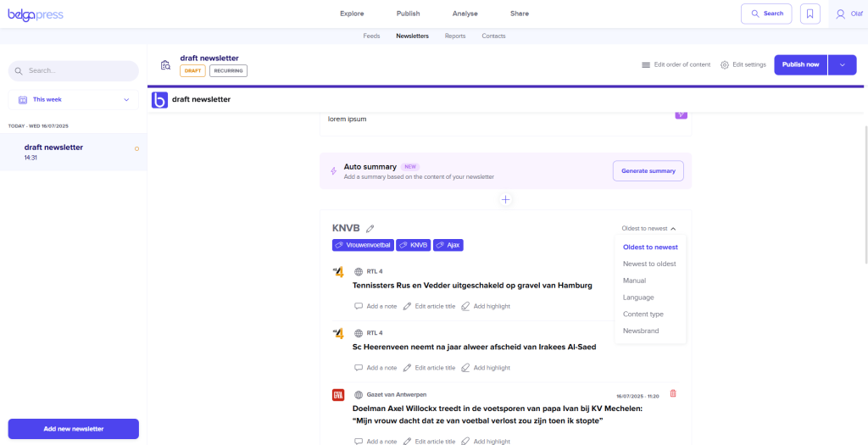Collapse the Oldest to newest sort dropdown

pos(649,228)
